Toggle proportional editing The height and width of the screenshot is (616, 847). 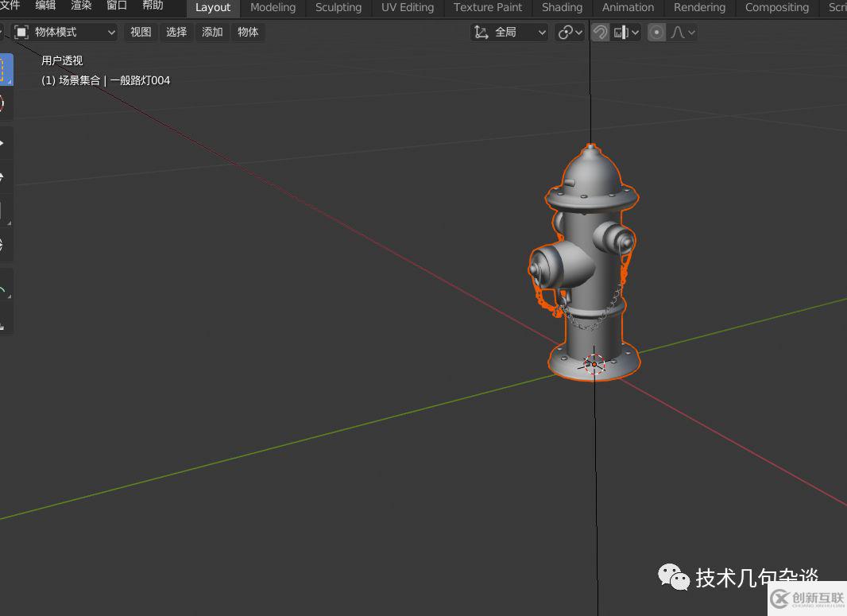pyautogui.click(x=656, y=33)
